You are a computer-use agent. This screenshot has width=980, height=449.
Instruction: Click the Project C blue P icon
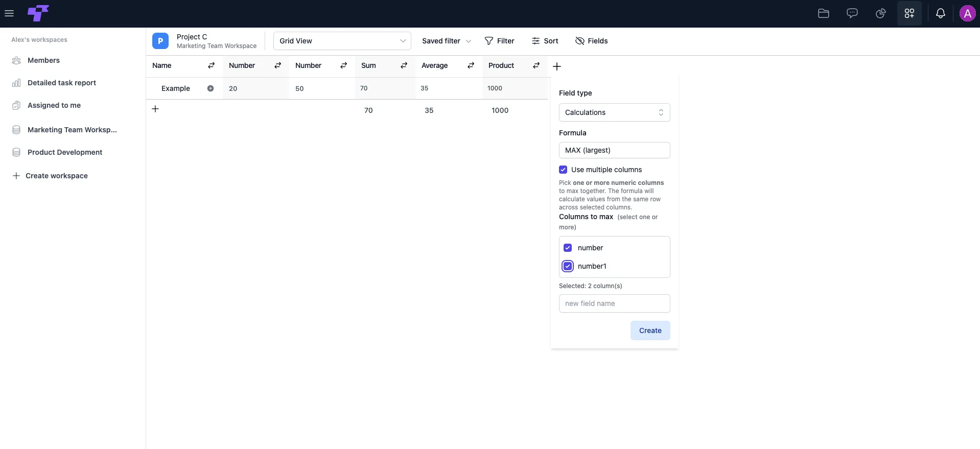click(160, 41)
